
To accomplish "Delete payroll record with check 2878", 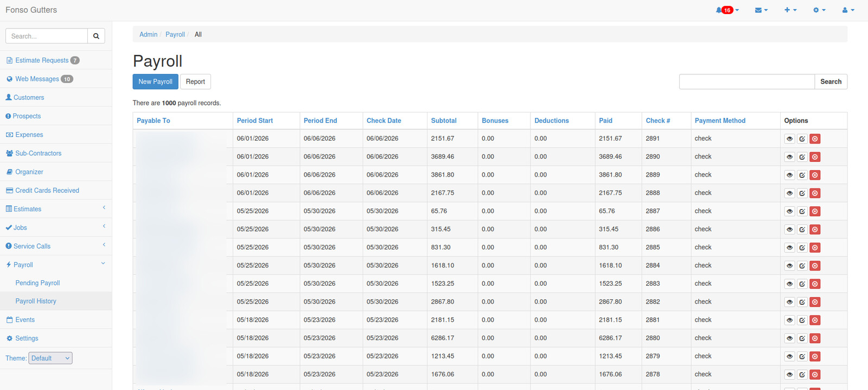I will pyautogui.click(x=815, y=375).
